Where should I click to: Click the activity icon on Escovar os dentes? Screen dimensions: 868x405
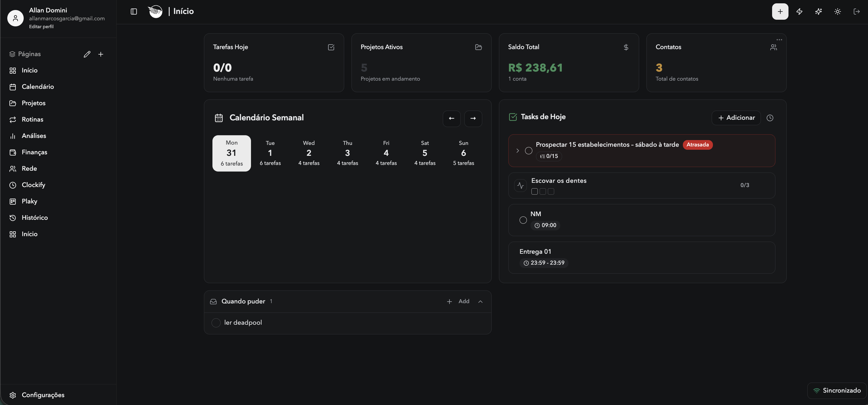click(x=520, y=186)
